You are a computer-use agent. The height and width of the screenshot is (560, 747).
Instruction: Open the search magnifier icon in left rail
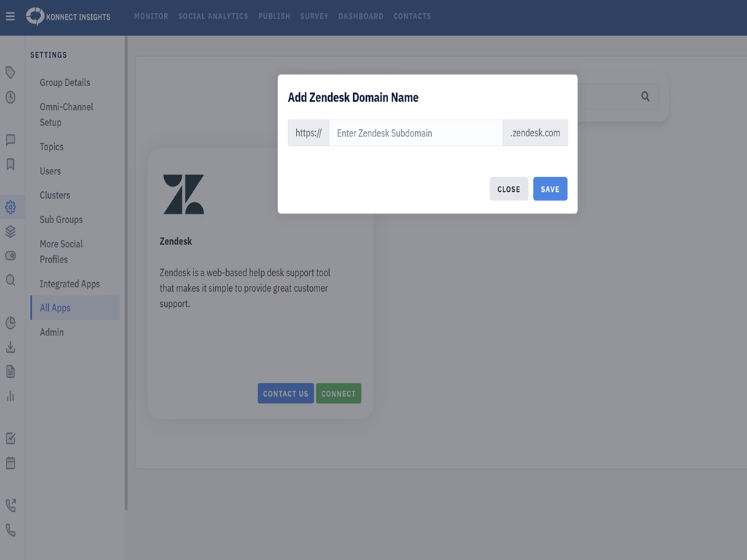[10, 280]
